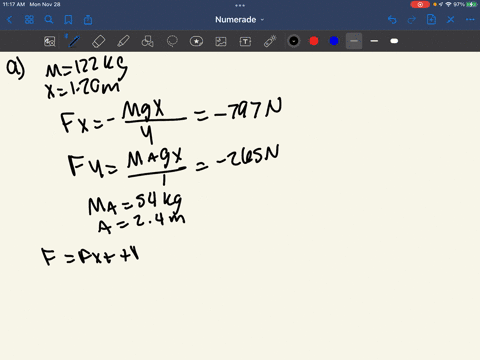This screenshot has height=360, width=480.
Task: Go back with the left chevron
Action: tap(9, 20)
